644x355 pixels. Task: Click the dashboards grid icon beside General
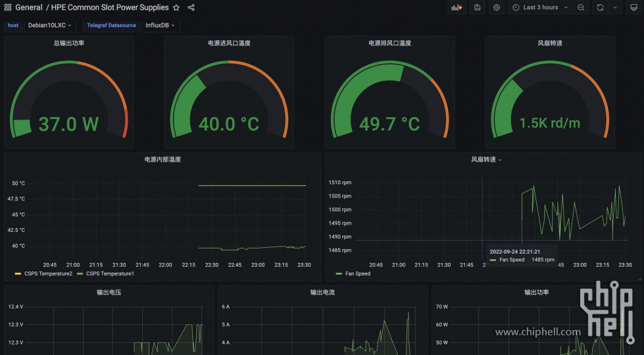8,7
